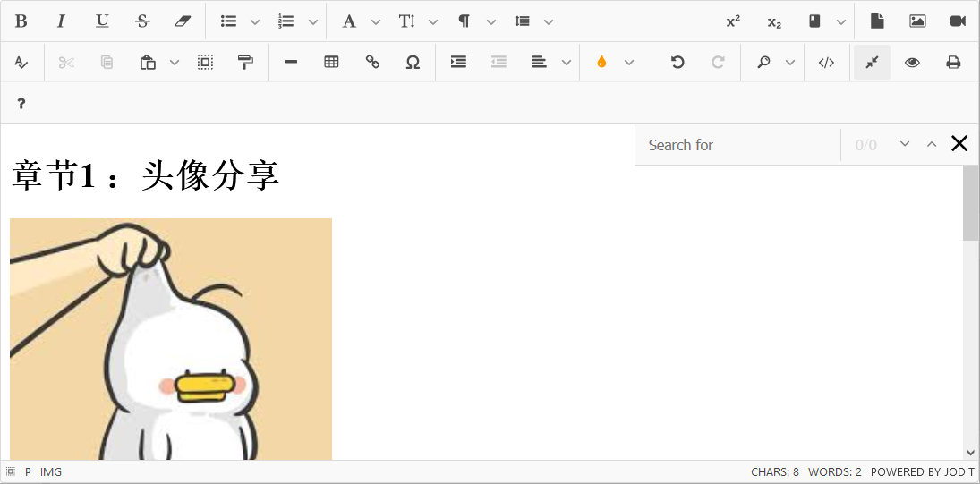980x484 pixels.
Task: Open the font family tool
Action: 349,21
